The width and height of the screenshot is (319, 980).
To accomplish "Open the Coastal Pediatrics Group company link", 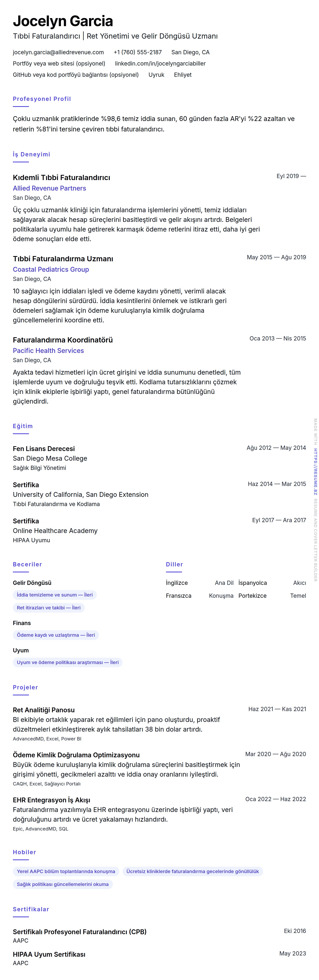I will click(51, 269).
